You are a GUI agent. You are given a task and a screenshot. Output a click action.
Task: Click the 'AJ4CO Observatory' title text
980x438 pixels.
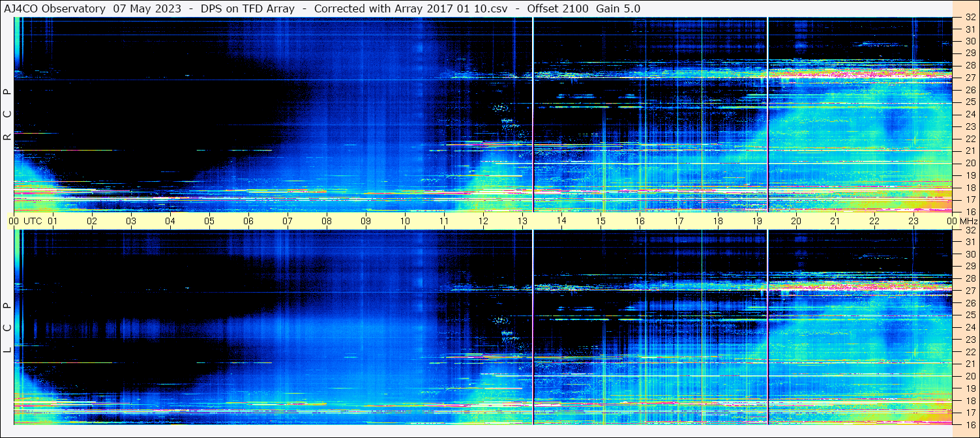55,9
